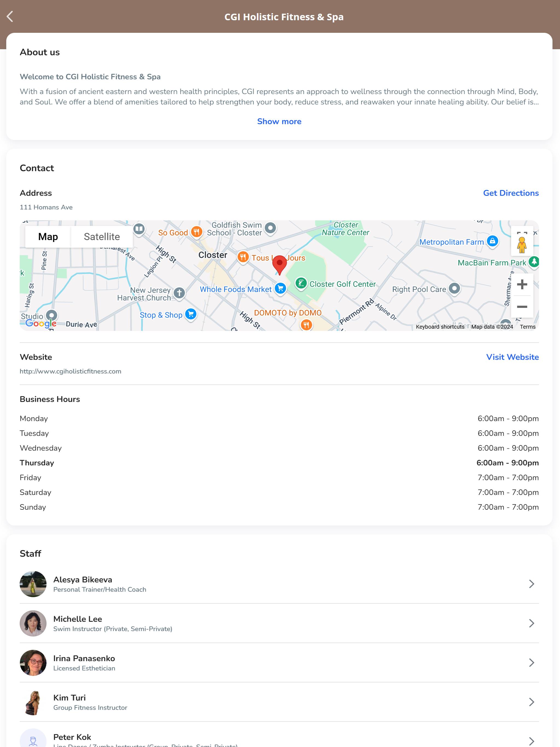Select the Kim Turi staff name
The height and width of the screenshot is (747, 560).
[69, 698]
